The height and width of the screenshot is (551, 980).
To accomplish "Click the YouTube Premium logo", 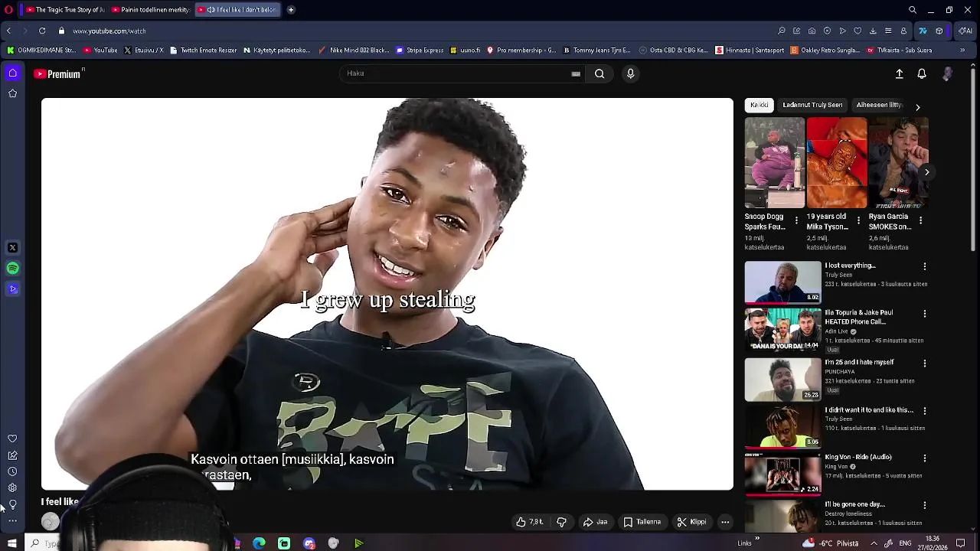I will click(x=58, y=74).
